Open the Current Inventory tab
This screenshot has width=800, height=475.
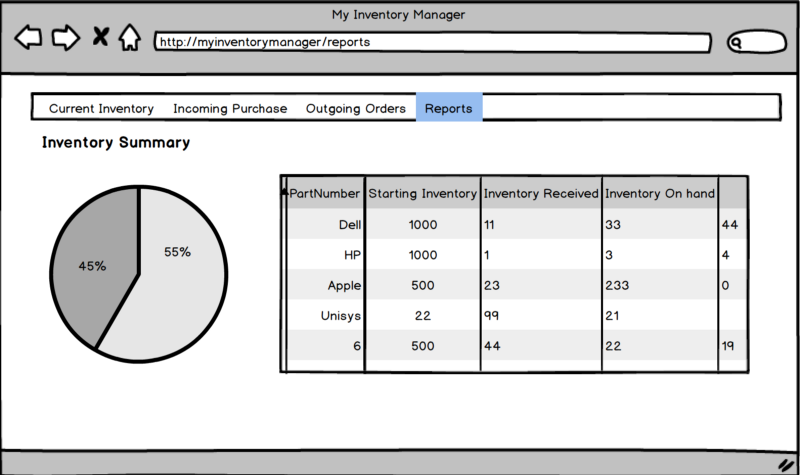coord(101,108)
